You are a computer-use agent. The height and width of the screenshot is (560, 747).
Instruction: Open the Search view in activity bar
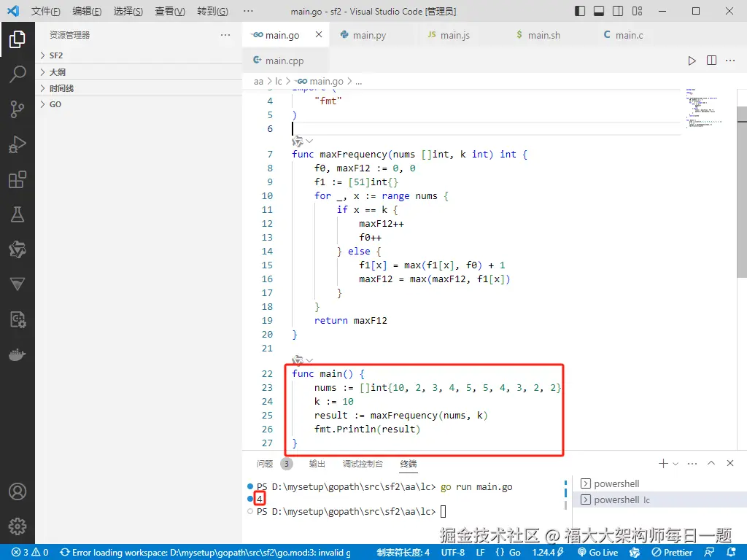pos(18,74)
